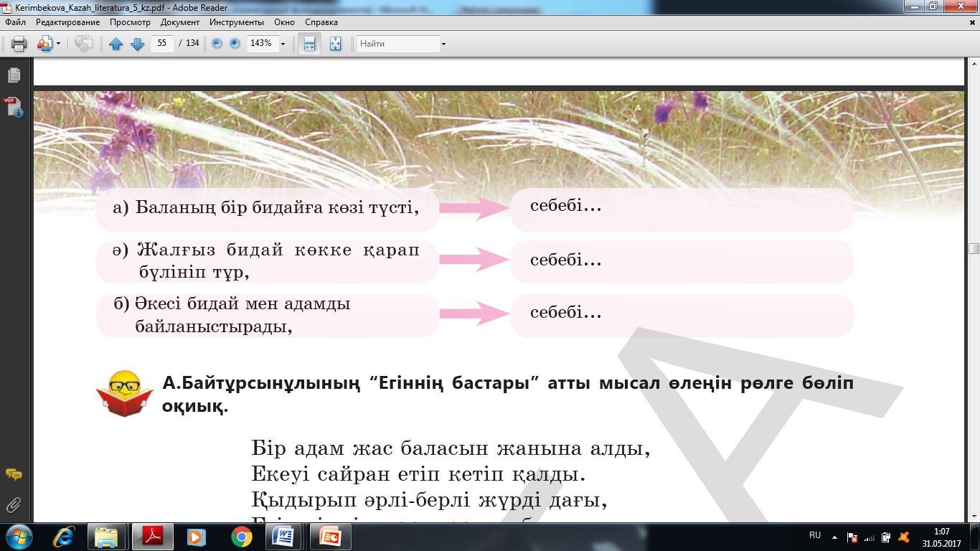Viewport: 980px width, 551px height.
Task: Click the RU language indicator
Action: pyautogui.click(x=815, y=535)
